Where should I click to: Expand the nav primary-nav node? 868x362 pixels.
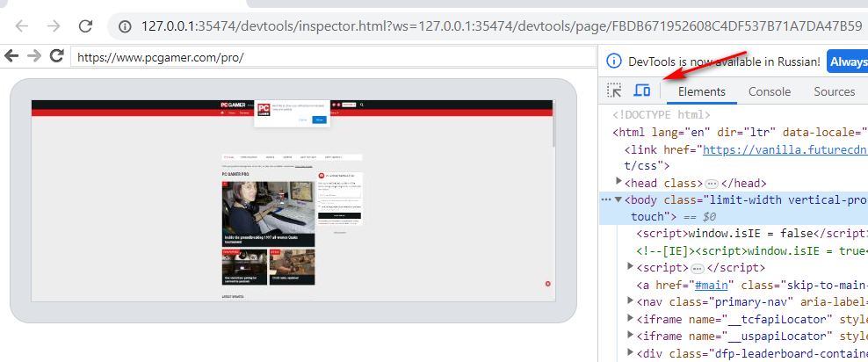tap(631, 301)
